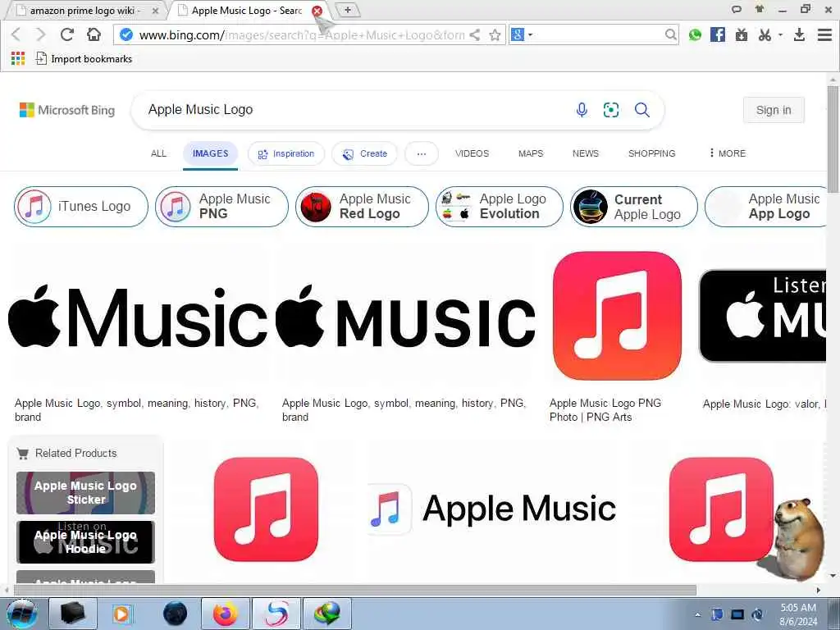
Task: Select the Apple Logo Evolution chip
Action: click(x=500, y=206)
